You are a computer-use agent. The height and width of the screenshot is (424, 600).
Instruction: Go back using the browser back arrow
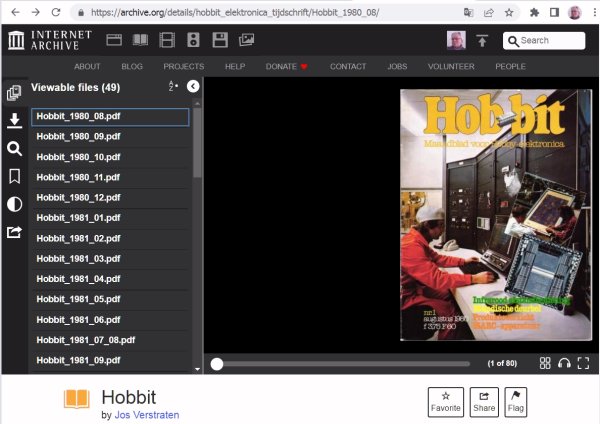point(15,12)
